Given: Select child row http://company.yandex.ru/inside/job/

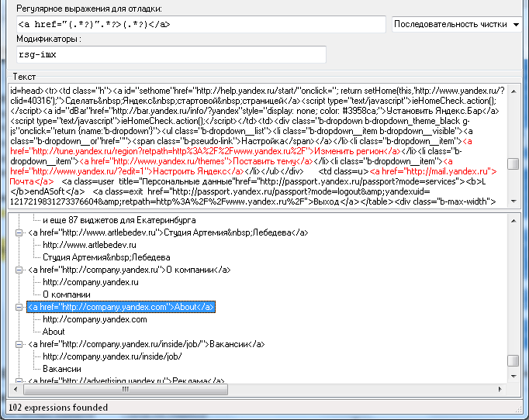Looking at the screenshot, I should pos(112,356).
